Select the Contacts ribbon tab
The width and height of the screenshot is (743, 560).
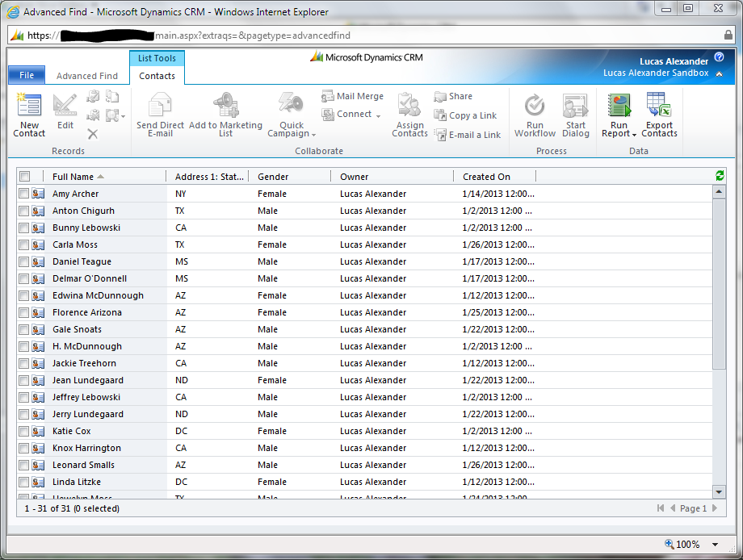[x=157, y=76]
